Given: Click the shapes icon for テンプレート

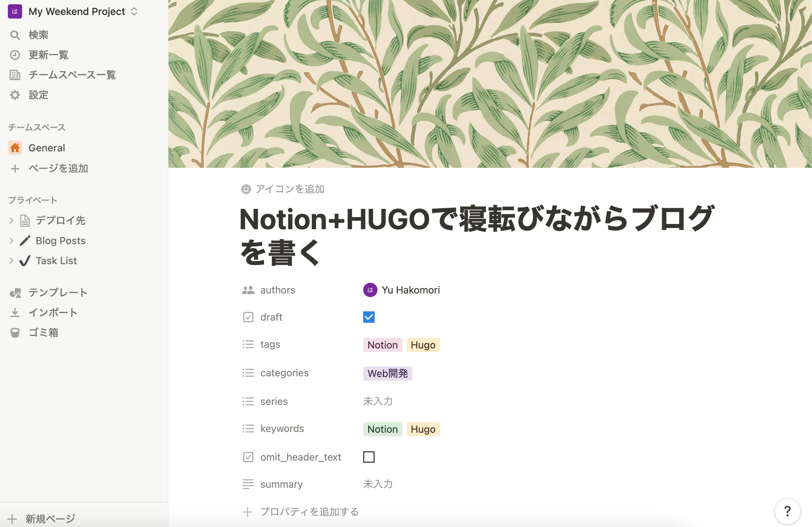Looking at the screenshot, I should [15, 293].
